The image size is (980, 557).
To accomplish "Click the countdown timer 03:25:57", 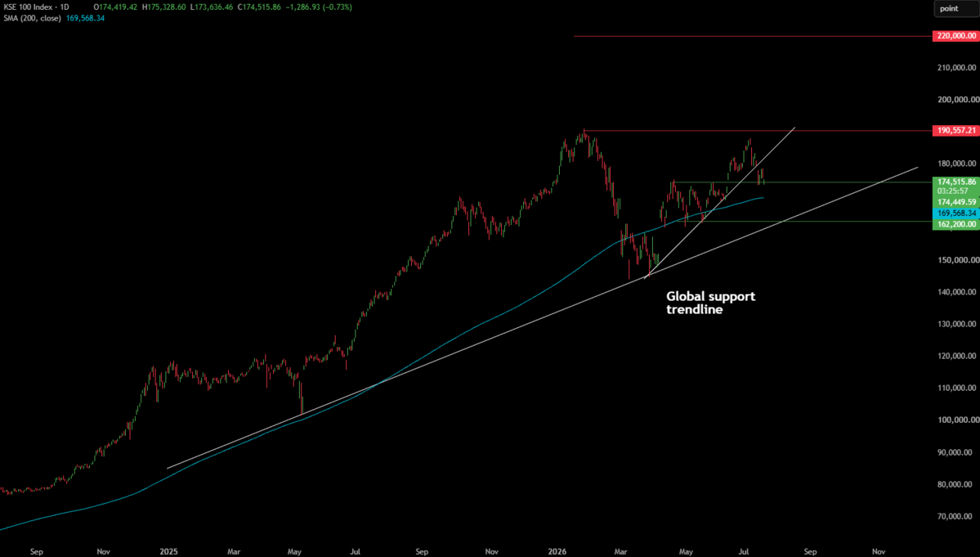I will [x=952, y=191].
